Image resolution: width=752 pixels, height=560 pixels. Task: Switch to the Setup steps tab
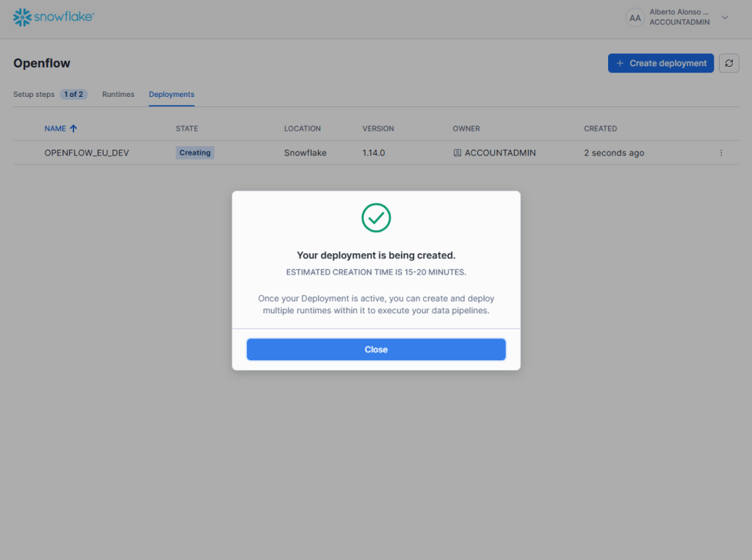click(x=34, y=95)
